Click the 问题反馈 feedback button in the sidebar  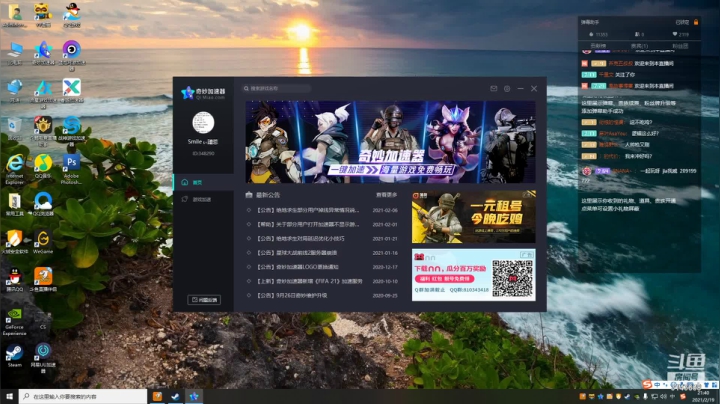click(x=204, y=300)
